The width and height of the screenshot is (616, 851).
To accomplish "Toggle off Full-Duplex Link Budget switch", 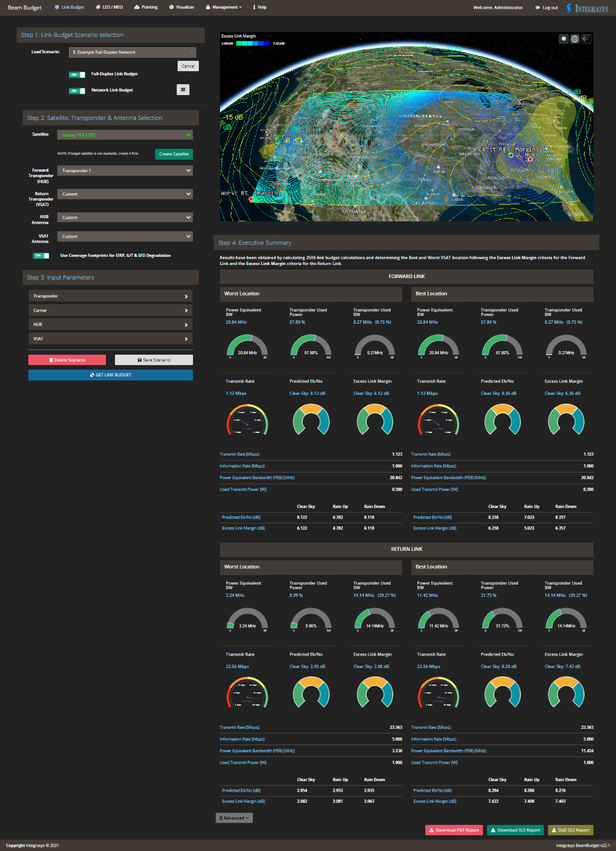I will 77,74.
